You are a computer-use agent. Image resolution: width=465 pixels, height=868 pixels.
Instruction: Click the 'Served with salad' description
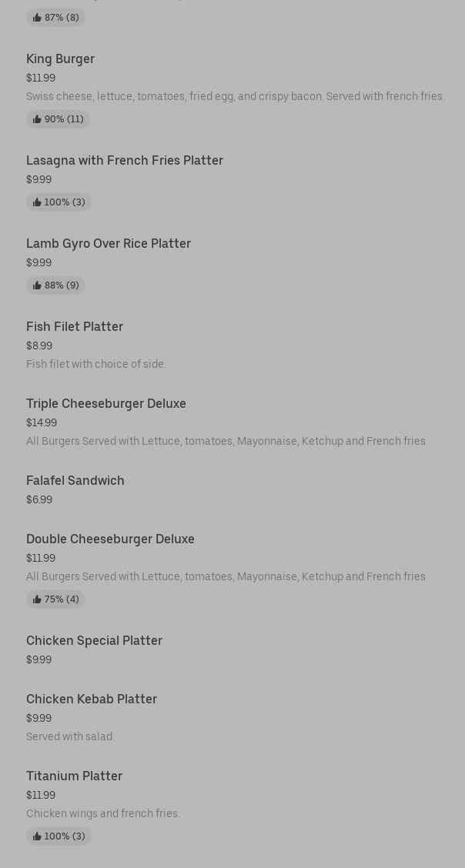point(70,736)
